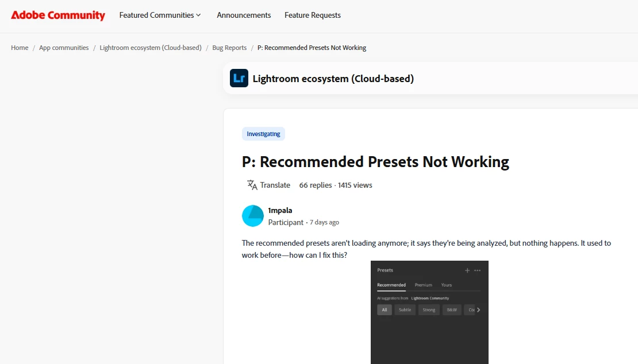
Task: Open the Feature Requests menu item
Action: 313,15
